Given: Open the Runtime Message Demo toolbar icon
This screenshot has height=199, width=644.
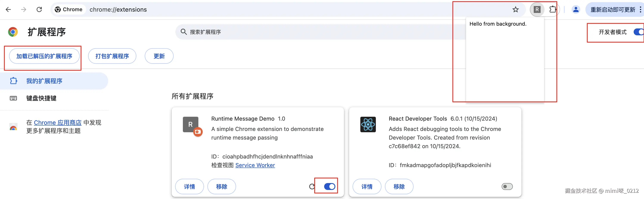Looking at the screenshot, I should (537, 9).
